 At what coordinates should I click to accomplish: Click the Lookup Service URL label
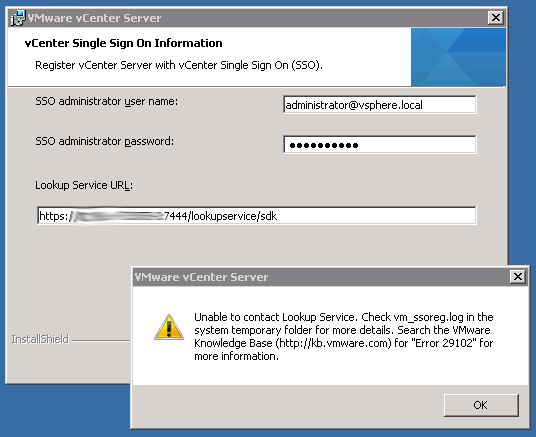coord(84,185)
